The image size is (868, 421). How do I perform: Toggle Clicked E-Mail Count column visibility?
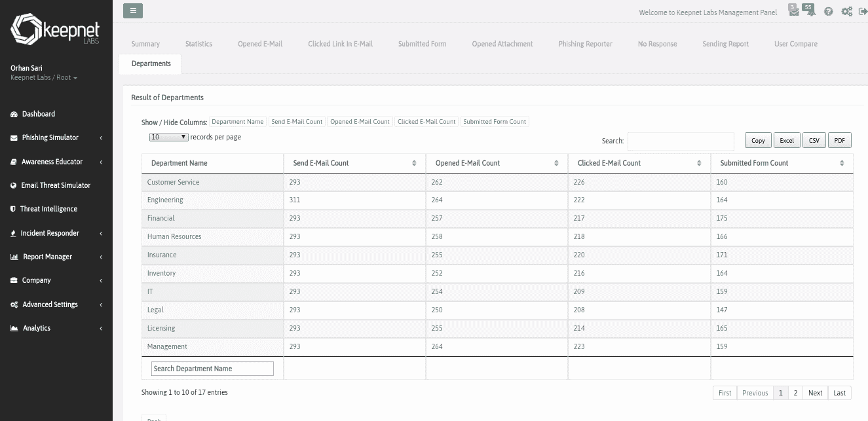click(426, 122)
